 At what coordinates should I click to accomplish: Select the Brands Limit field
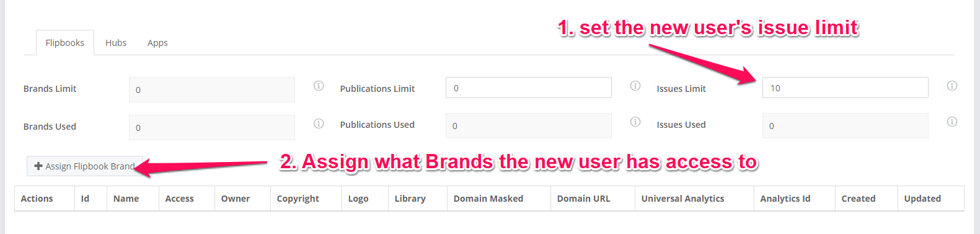[x=211, y=89]
